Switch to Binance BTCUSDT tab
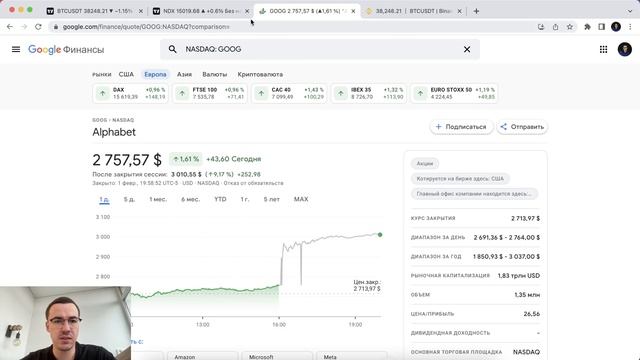 (x=413, y=11)
